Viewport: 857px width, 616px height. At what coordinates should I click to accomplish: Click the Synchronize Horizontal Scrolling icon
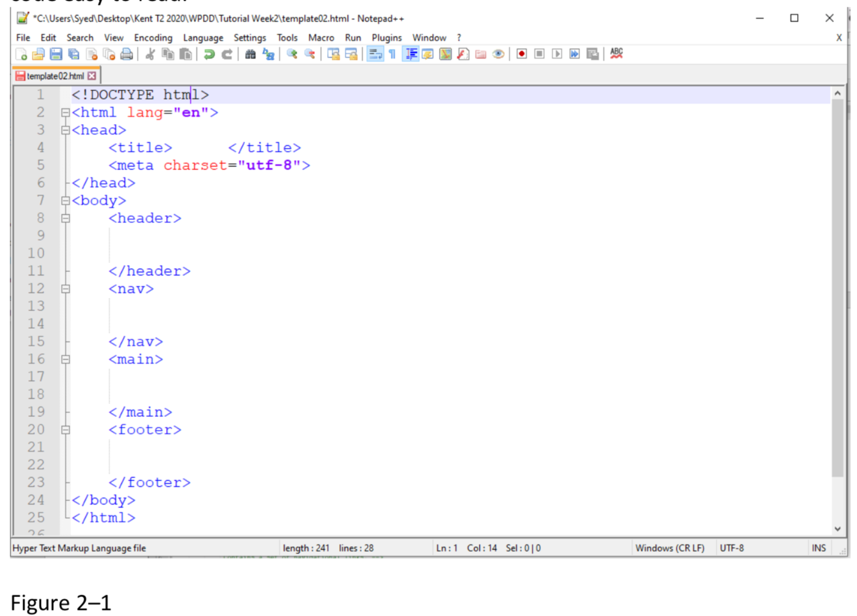click(351, 54)
